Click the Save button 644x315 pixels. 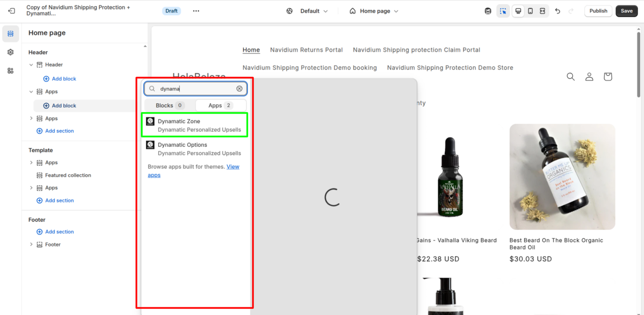point(627,11)
